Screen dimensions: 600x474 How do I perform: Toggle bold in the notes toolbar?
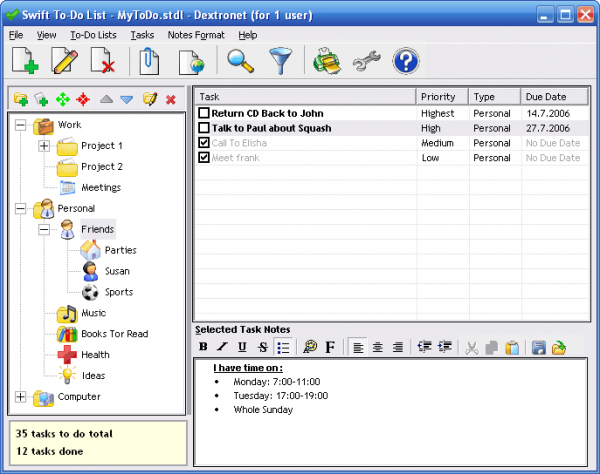203,348
